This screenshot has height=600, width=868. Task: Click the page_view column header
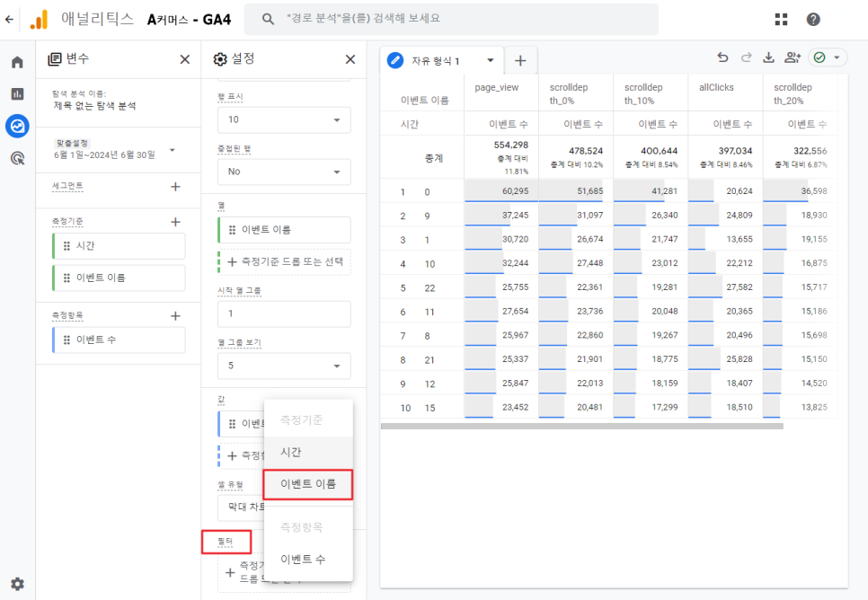pos(497,87)
